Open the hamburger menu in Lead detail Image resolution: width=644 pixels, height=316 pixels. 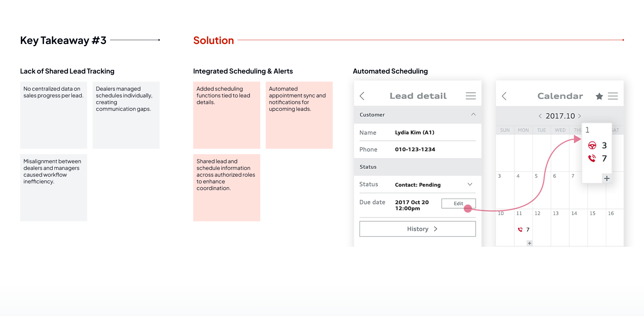coord(471,96)
